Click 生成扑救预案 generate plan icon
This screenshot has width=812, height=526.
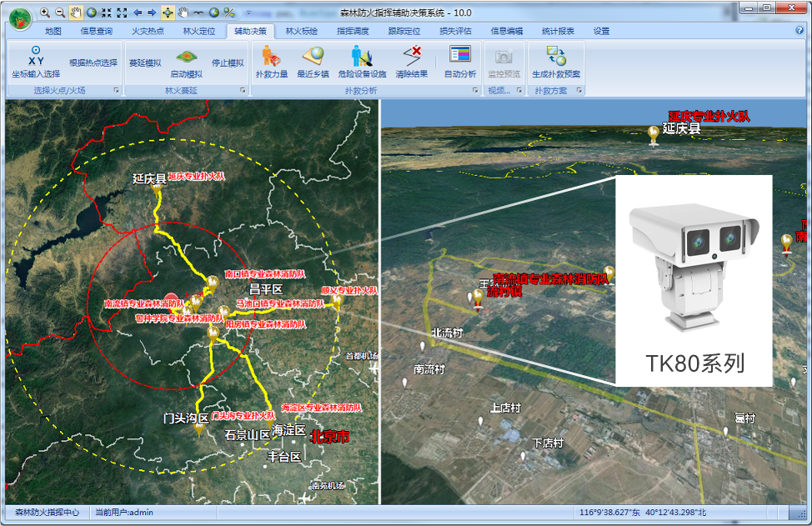click(556, 63)
